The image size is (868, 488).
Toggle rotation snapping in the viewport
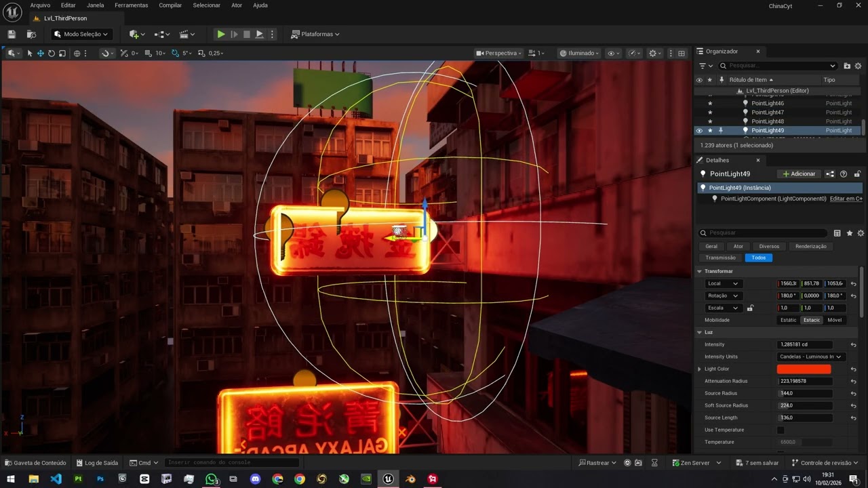[x=175, y=53]
